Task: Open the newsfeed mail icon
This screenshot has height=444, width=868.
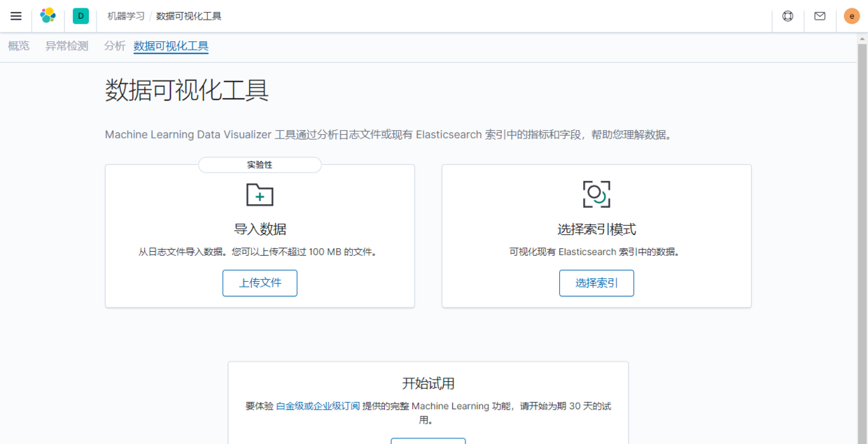Action: pos(820,16)
